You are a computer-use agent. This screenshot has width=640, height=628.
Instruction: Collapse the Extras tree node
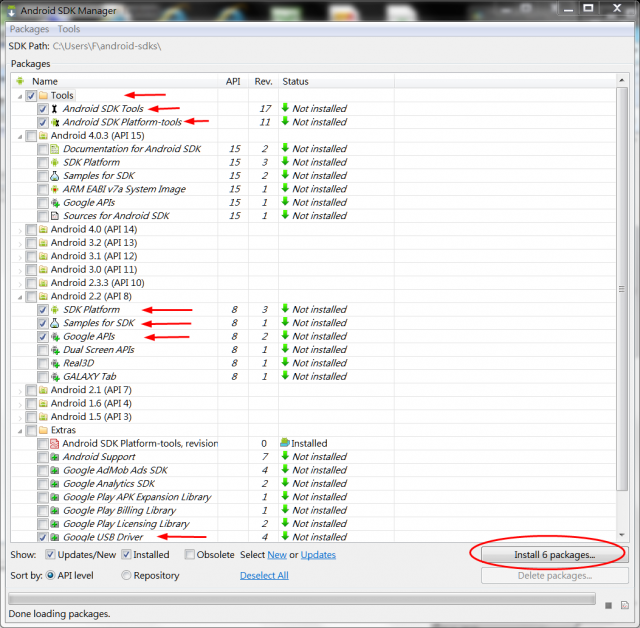coord(20,431)
